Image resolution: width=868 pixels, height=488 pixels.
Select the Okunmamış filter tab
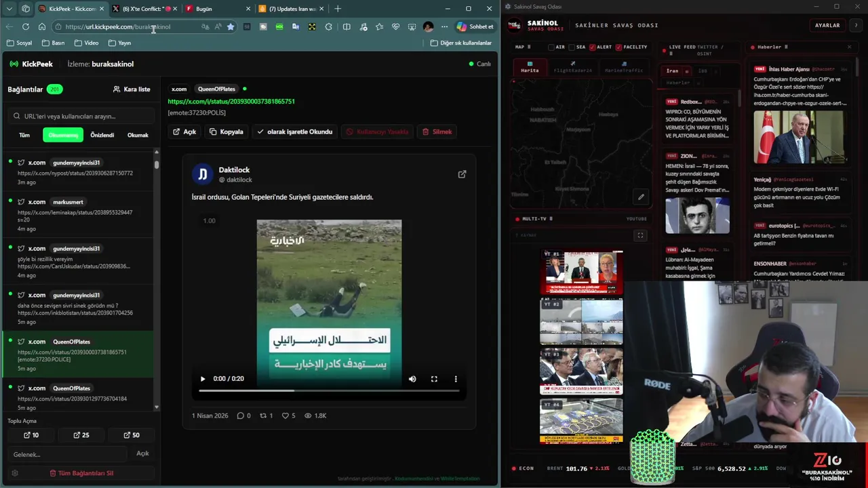[x=63, y=135]
